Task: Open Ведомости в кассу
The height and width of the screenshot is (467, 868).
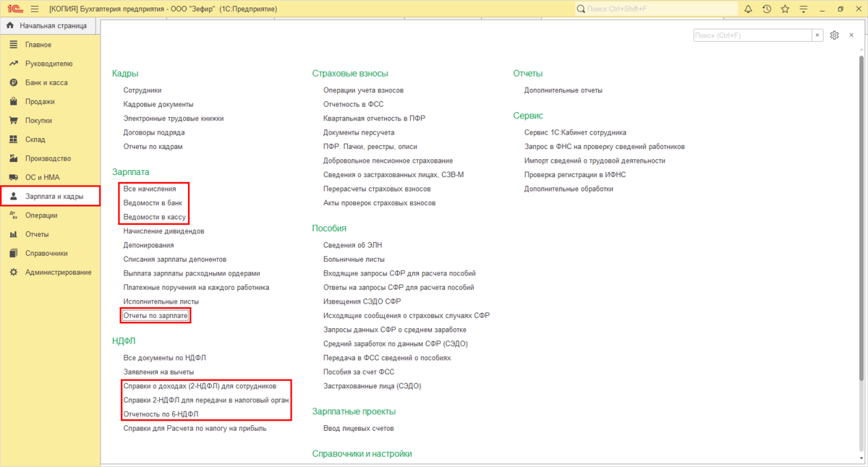Action: (x=155, y=217)
